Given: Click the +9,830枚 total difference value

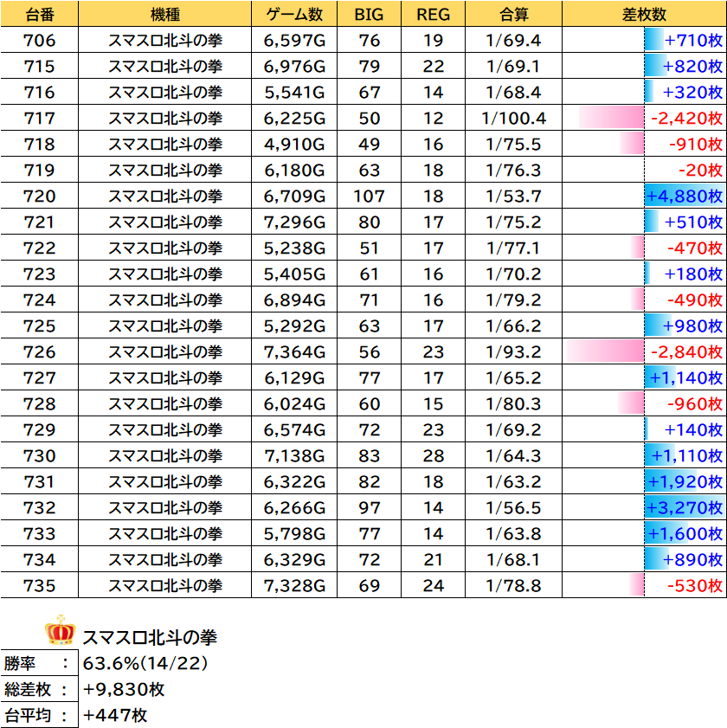Looking at the screenshot, I should click(124, 689).
